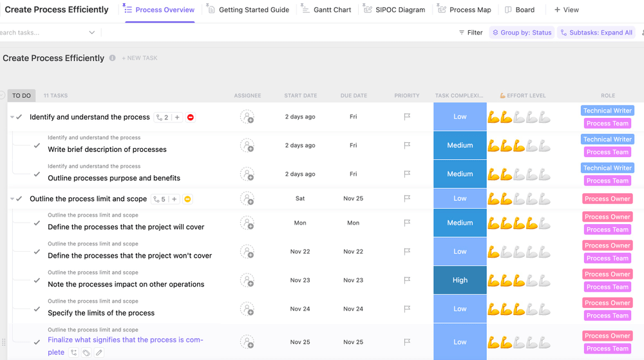Toggle status check for 'Outline processes purpose and benefits'
This screenshot has width=644, height=360.
point(37,175)
